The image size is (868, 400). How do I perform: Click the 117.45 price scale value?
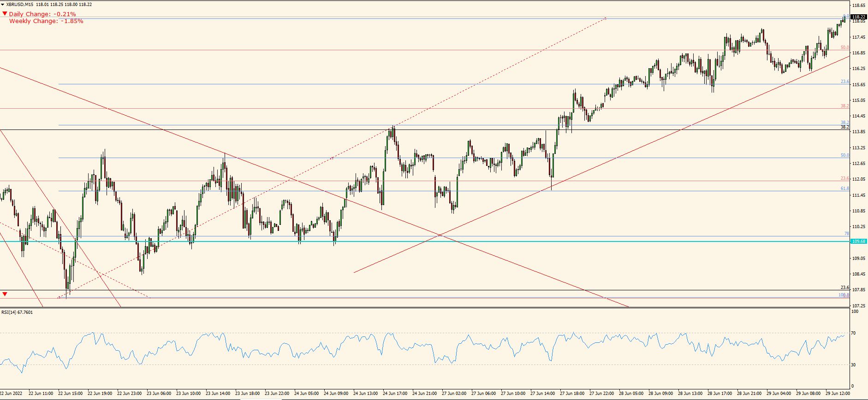pos(858,37)
